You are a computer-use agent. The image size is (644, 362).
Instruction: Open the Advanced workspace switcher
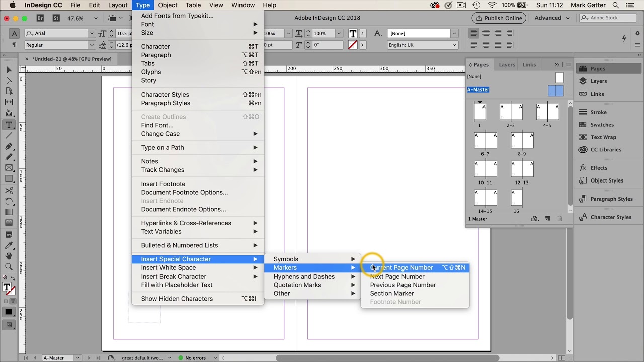(552, 18)
